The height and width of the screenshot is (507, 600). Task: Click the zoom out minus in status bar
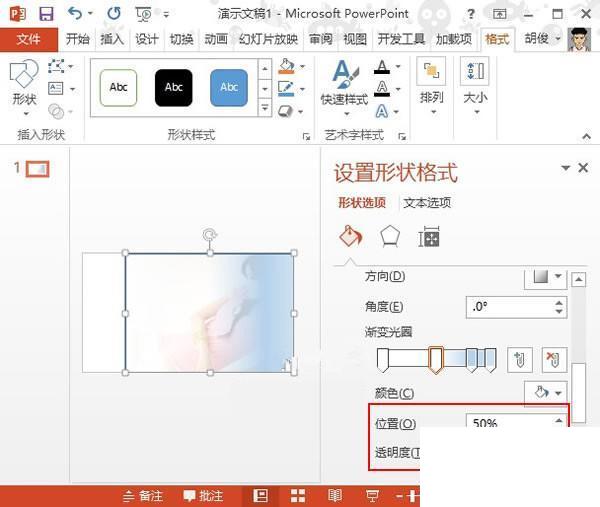click(399, 496)
